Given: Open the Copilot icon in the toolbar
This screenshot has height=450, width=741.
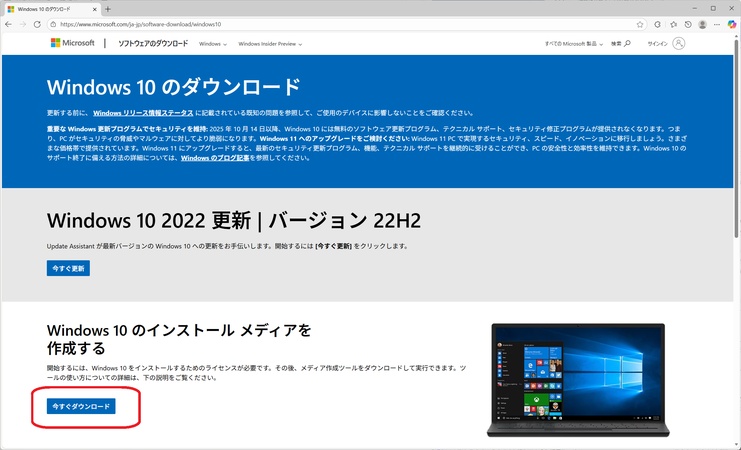Looking at the screenshot, I should coord(732,25).
